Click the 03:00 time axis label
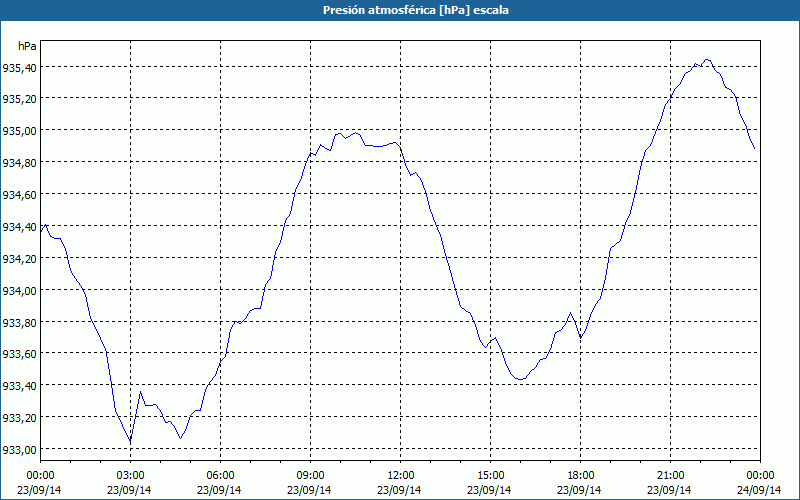The image size is (800, 500). coord(130,475)
